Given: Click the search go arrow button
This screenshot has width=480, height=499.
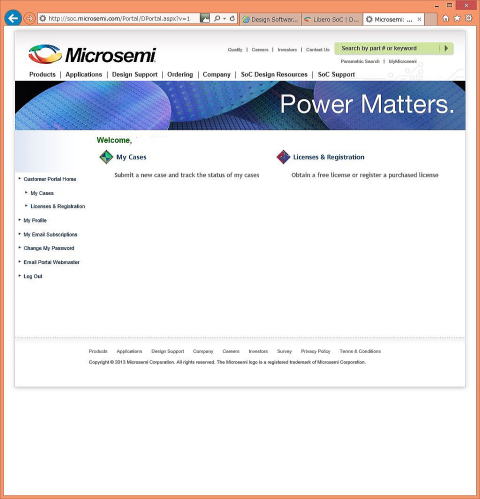Looking at the screenshot, I should 446,48.
